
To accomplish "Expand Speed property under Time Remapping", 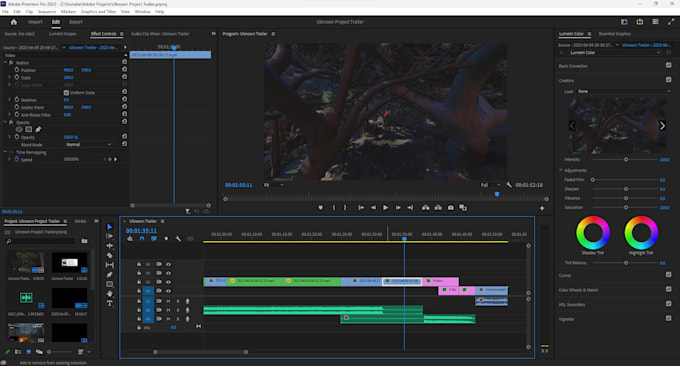I will pyautogui.click(x=10, y=159).
